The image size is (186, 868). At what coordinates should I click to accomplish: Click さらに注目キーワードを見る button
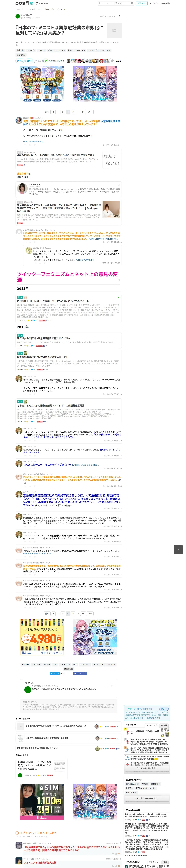pyautogui.click(x=147, y=798)
